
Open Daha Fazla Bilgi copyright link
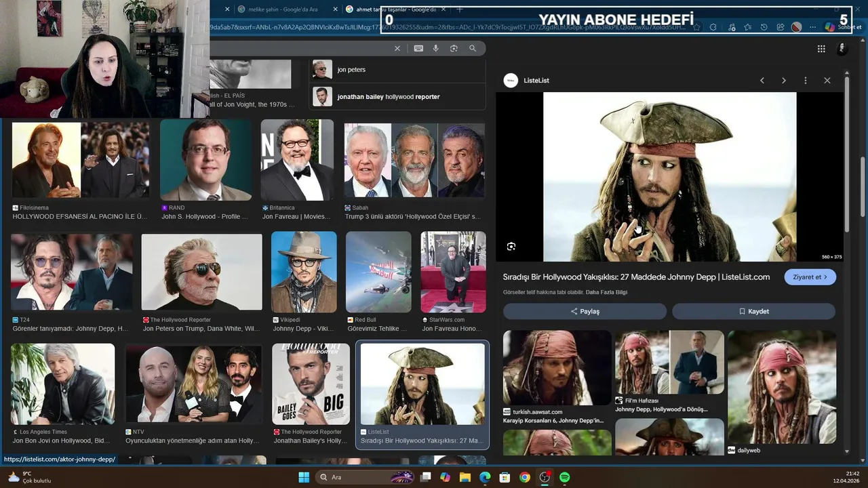(x=606, y=292)
